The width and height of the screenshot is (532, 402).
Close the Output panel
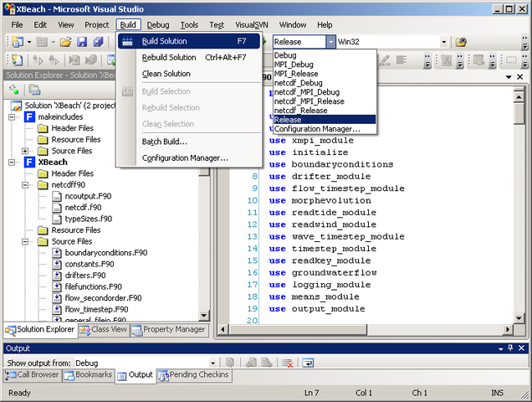[x=521, y=348]
